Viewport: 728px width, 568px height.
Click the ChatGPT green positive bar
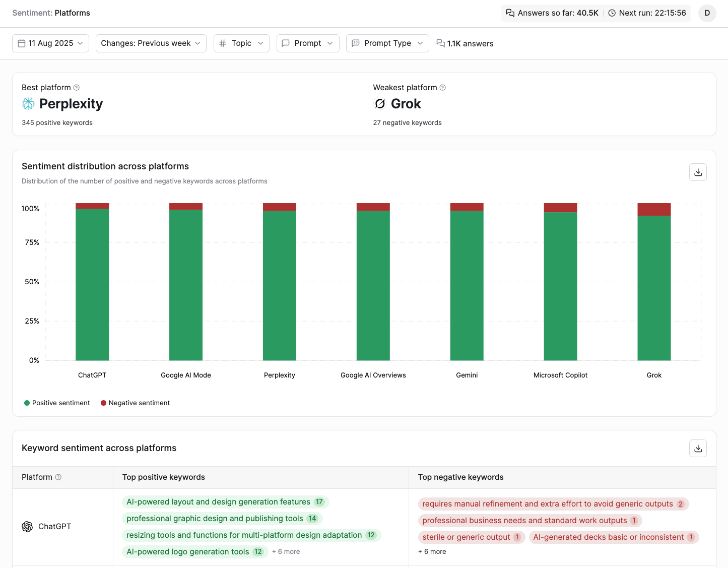click(x=92, y=285)
